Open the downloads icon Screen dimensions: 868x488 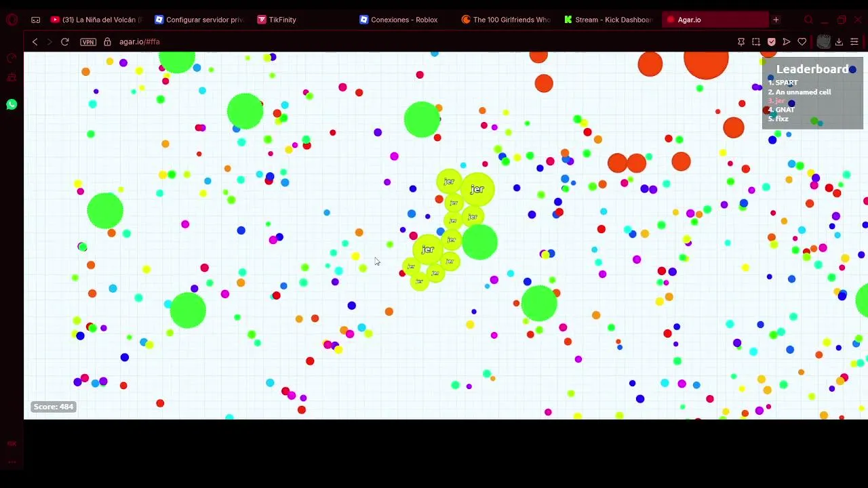(839, 42)
